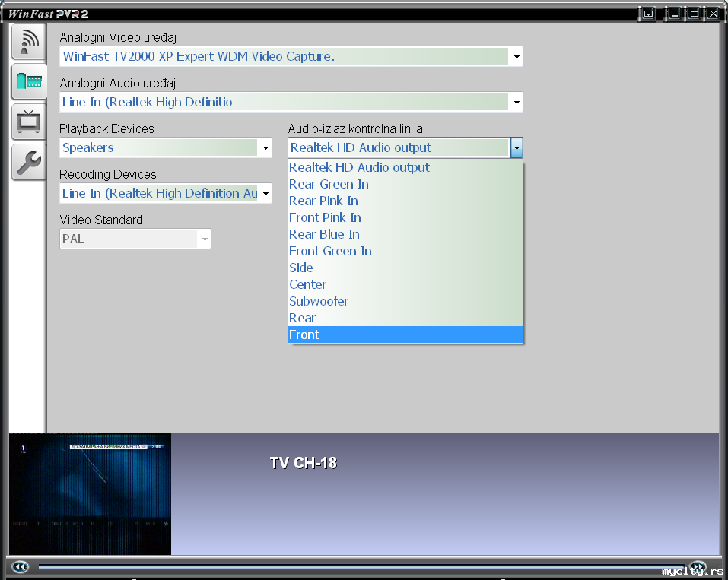Select Rear Blue In option
This screenshot has height=580, width=728.
point(405,234)
